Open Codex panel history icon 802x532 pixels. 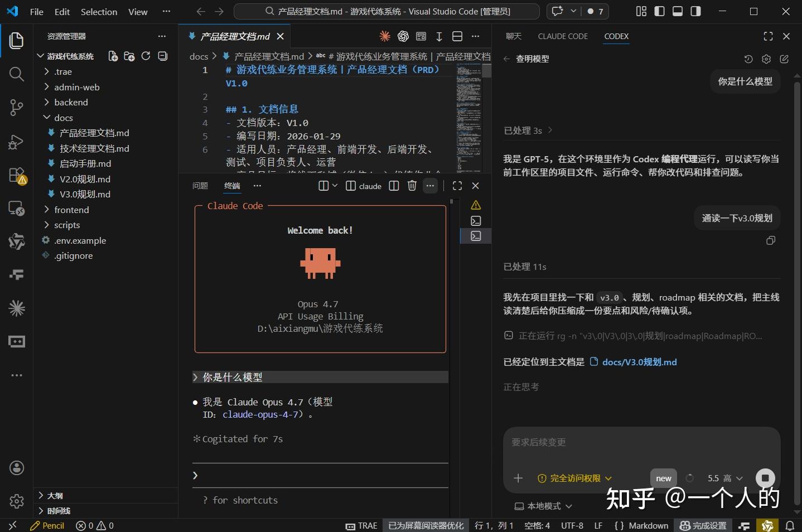[748, 59]
